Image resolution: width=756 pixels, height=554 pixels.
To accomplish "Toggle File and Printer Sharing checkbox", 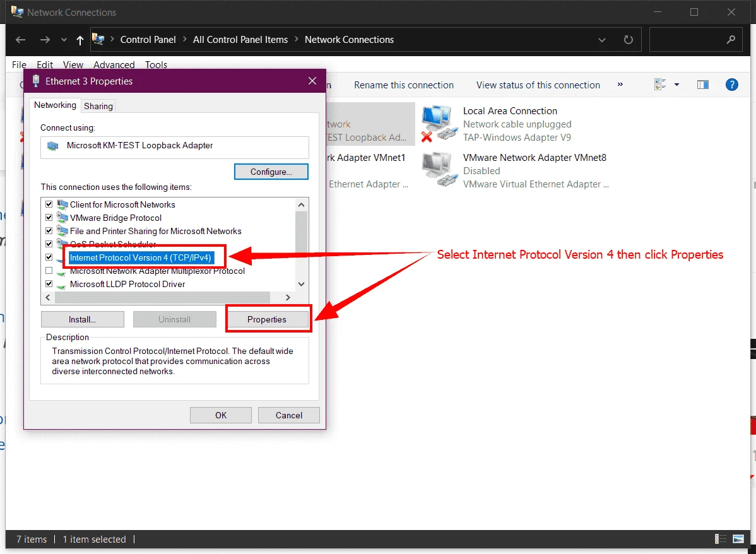I will click(x=49, y=230).
